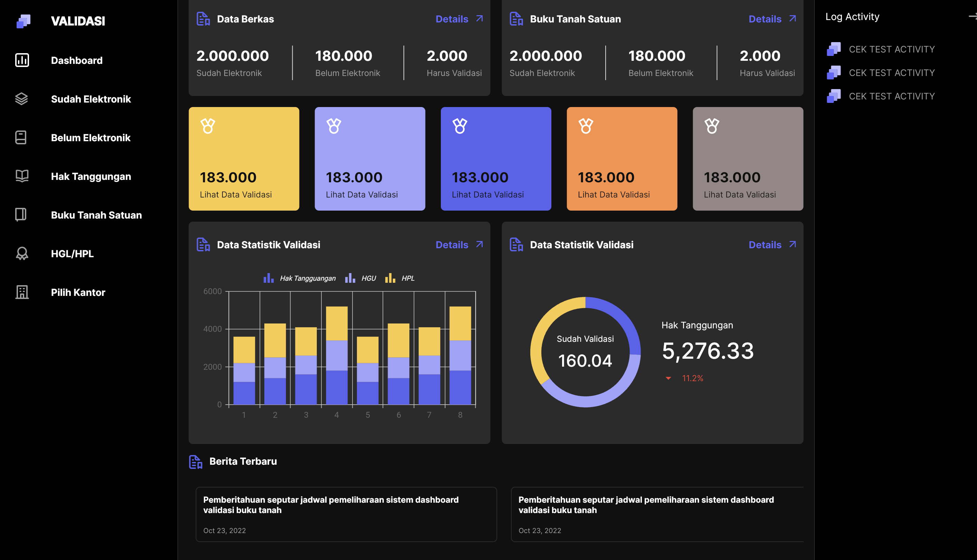Click the Hak Tanggungan open book icon

pyautogui.click(x=22, y=176)
